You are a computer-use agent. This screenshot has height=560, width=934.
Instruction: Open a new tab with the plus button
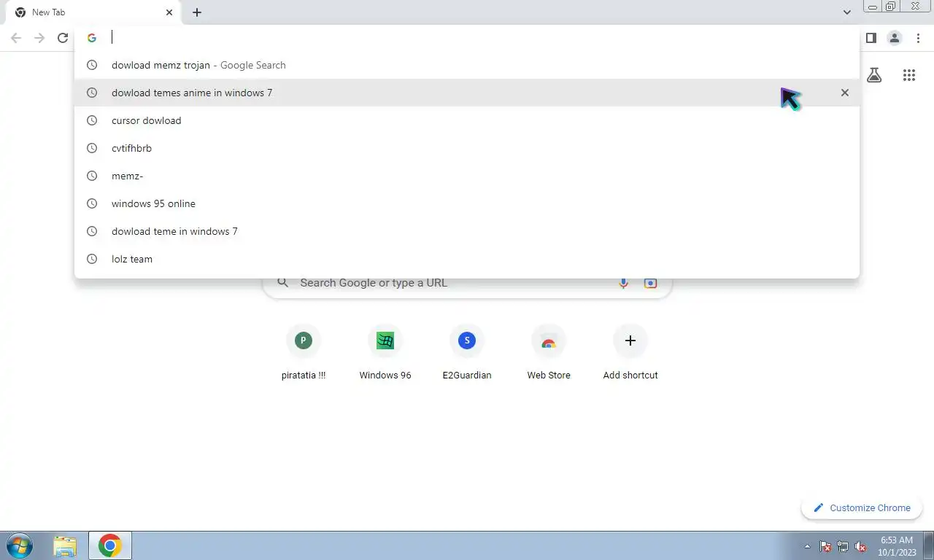(x=197, y=12)
